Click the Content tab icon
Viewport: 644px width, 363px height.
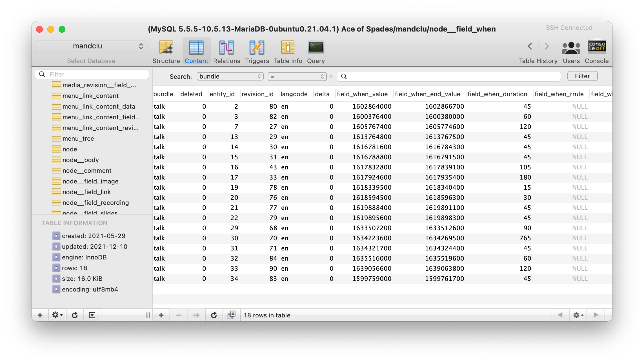click(x=196, y=47)
